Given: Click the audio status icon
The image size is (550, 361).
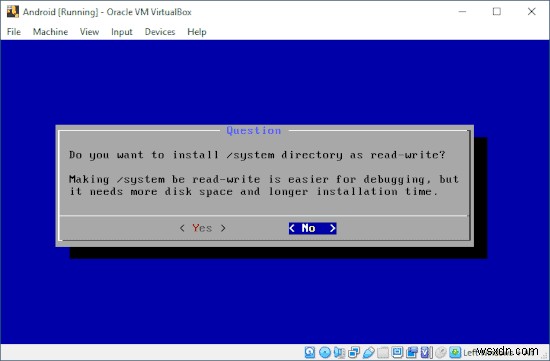Looking at the screenshot, I should tap(340, 352).
